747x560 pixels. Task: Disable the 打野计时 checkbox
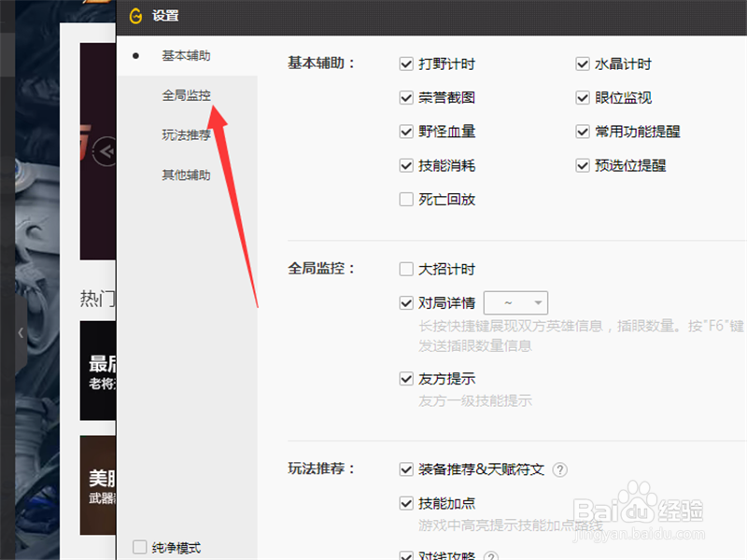pyautogui.click(x=406, y=63)
